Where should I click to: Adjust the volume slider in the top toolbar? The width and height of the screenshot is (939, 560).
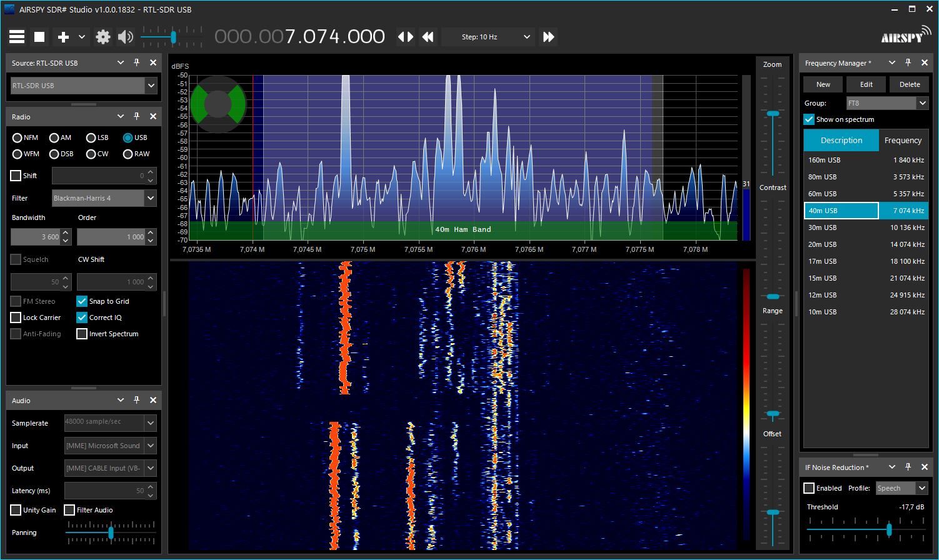pos(173,37)
